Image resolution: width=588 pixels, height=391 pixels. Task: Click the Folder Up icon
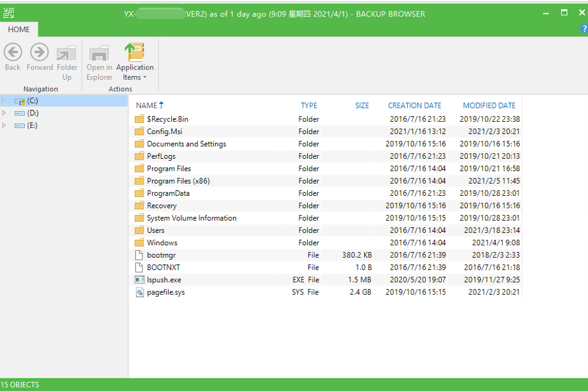click(66, 53)
